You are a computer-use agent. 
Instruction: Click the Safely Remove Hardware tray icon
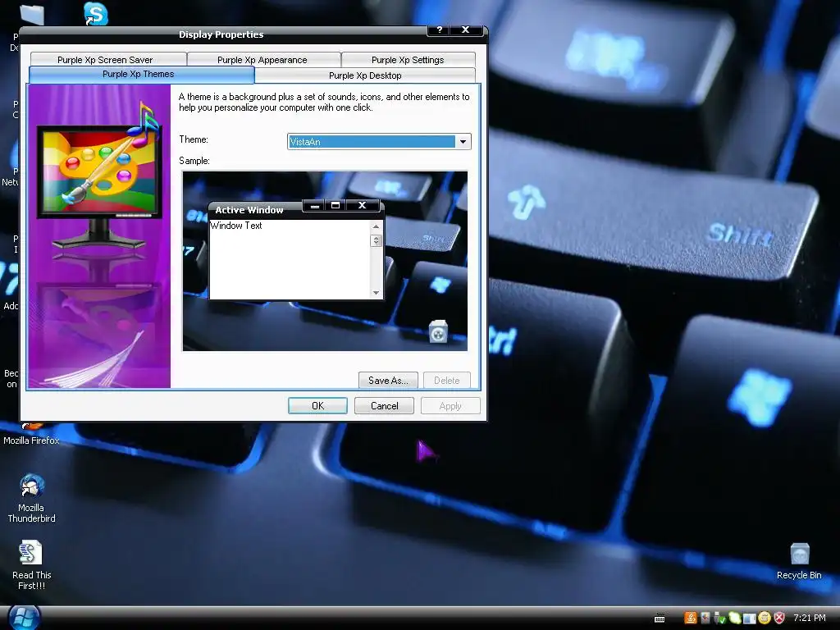(719, 619)
